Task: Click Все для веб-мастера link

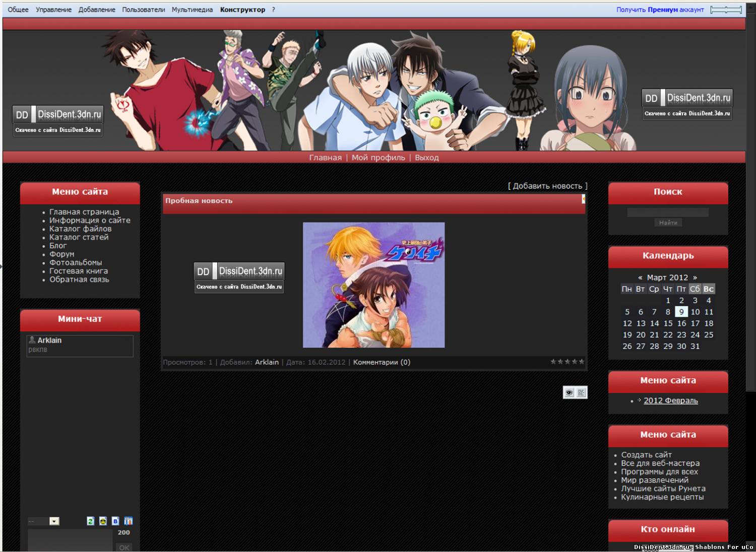Action: tap(660, 463)
